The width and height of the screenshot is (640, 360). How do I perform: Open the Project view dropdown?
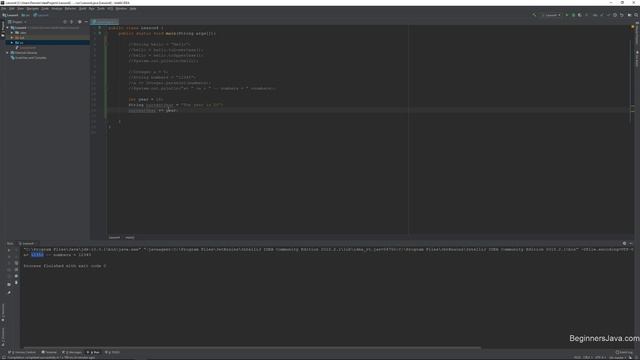[18, 22]
